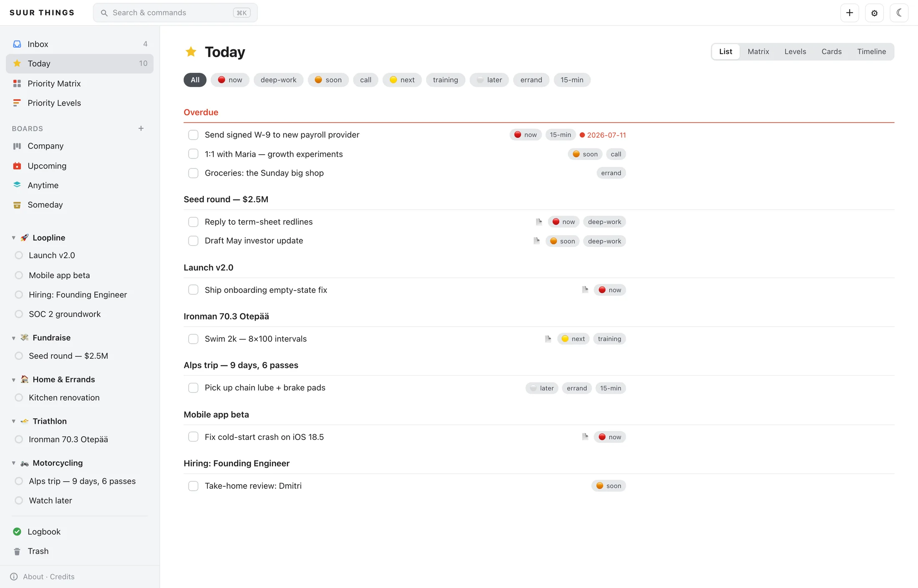Viewport: 918px width, 588px height.
Task: Click the plus new-item icon in top bar
Action: tap(849, 13)
